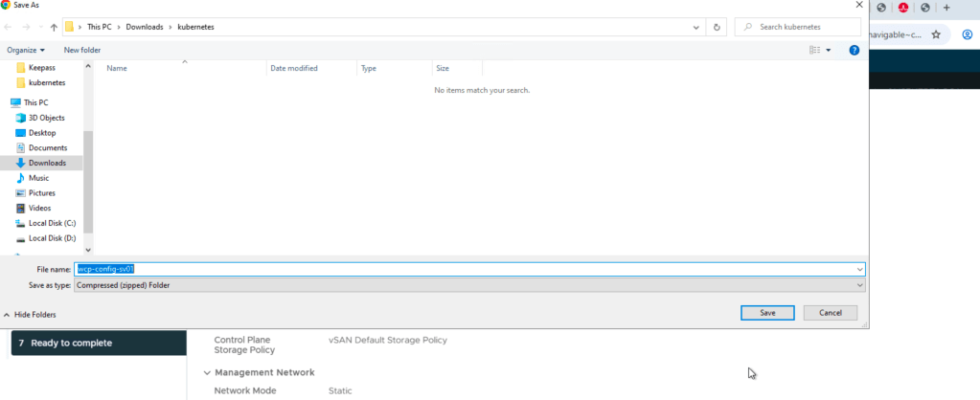980x400 pixels.
Task: Open the Organize menu
Action: coord(26,50)
